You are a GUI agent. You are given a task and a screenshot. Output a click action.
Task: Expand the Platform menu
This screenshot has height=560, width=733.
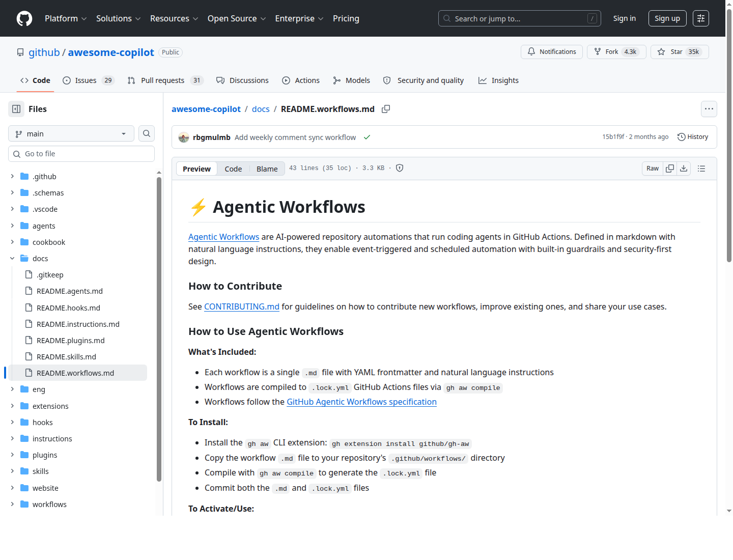66,18
